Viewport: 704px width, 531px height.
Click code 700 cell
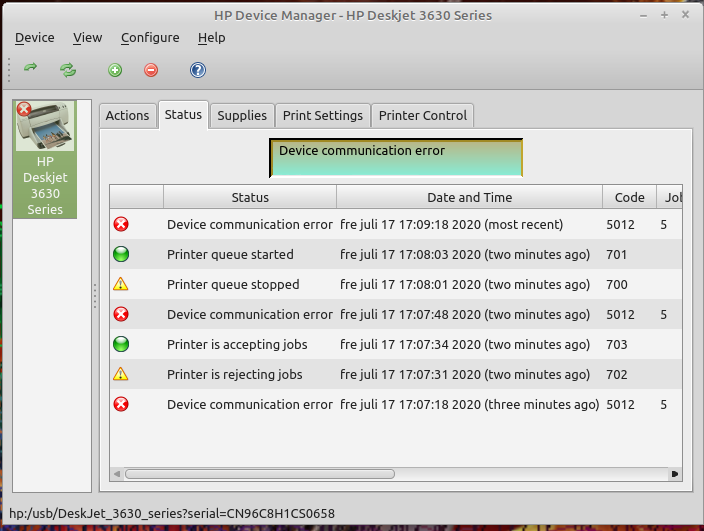pyautogui.click(x=617, y=285)
